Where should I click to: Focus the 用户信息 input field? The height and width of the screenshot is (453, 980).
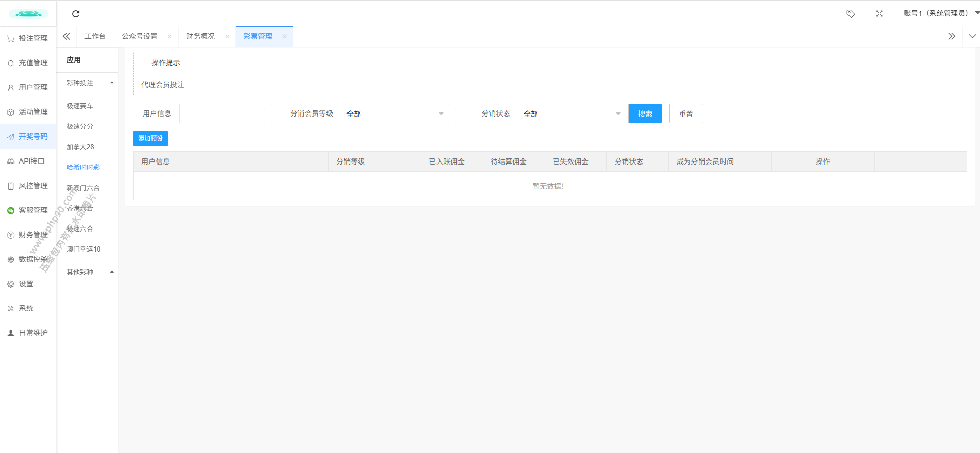coord(225,114)
